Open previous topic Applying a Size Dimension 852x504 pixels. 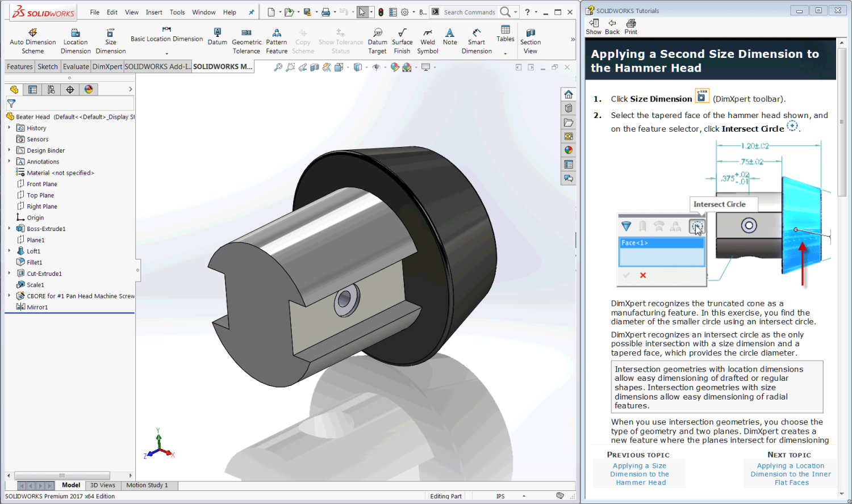(640, 474)
